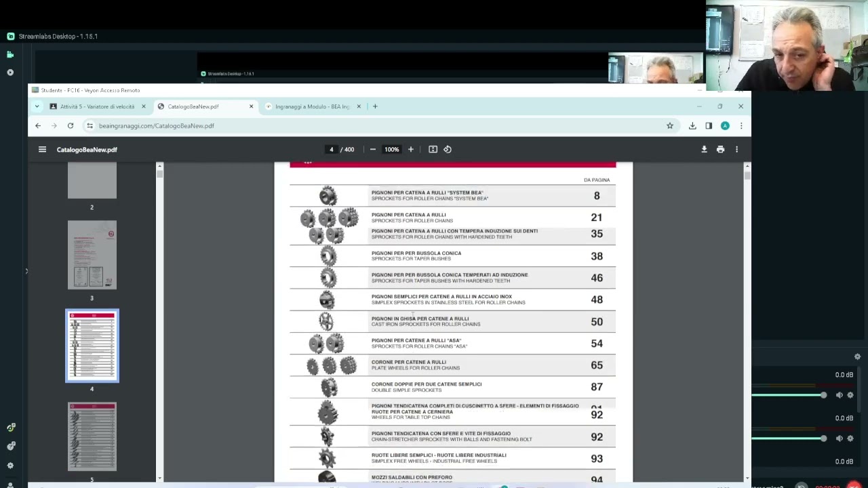This screenshot has width=868, height=488.
Task: Select page 2 thumbnail
Action: click(x=92, y=181)
